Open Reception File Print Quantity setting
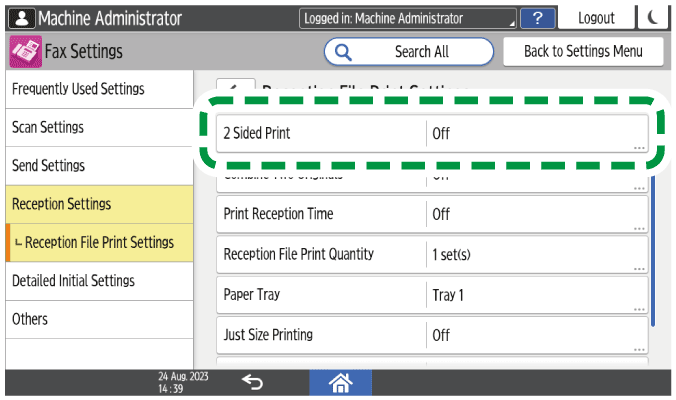The width and height of the screenshot is (676, 400). coord(432,254)
